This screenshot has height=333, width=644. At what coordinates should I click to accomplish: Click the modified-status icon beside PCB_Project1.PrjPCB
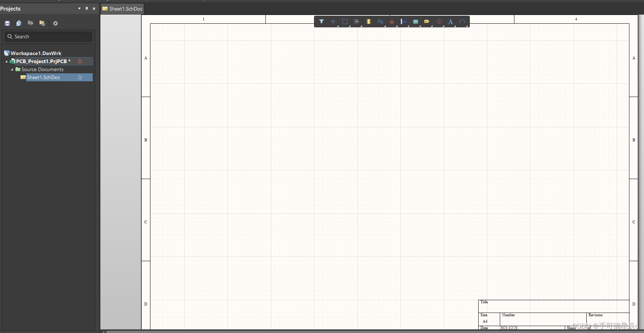80,61
